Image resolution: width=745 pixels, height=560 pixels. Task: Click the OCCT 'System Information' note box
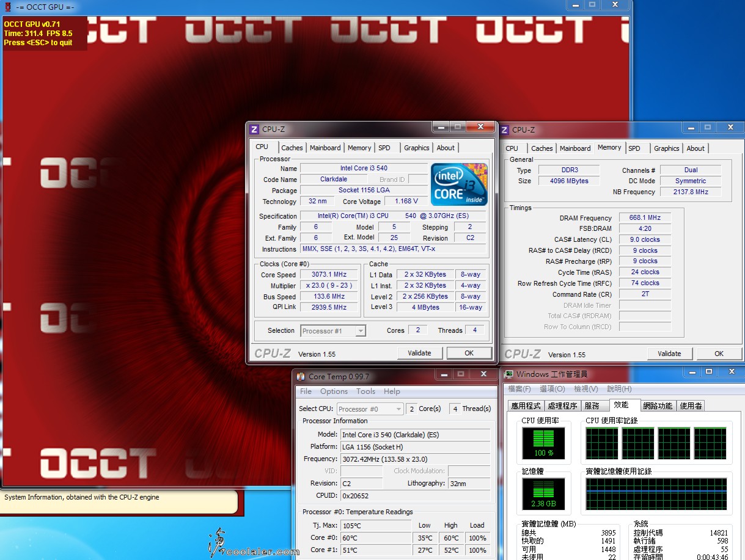tap(119, 502)
